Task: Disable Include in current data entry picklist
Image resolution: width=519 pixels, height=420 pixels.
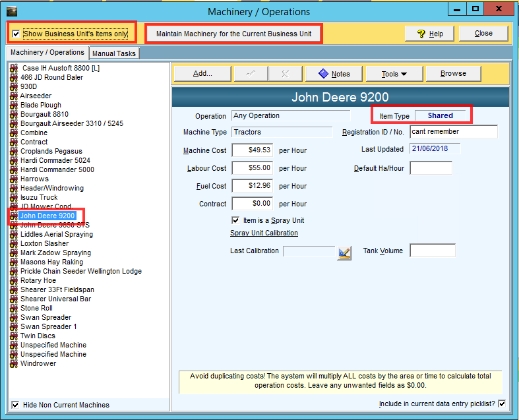Action: 502,404
